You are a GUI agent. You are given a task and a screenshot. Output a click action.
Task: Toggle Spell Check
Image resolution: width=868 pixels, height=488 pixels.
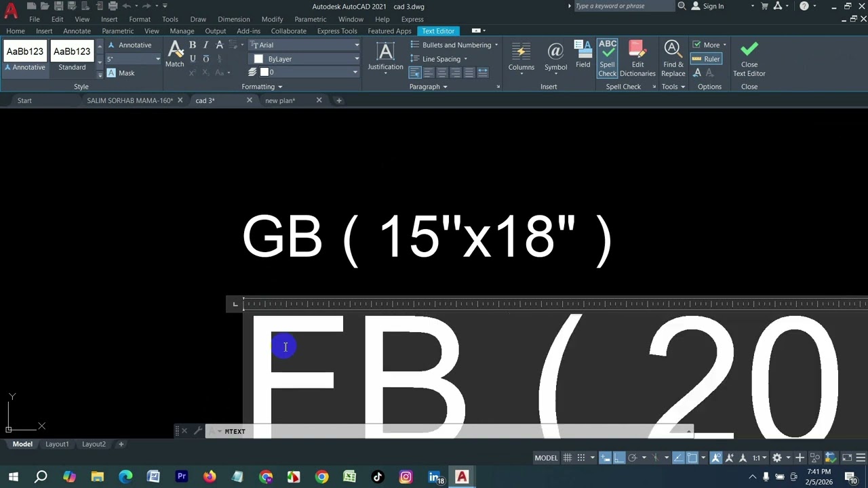pyautogui.click(x=608, y=59)
